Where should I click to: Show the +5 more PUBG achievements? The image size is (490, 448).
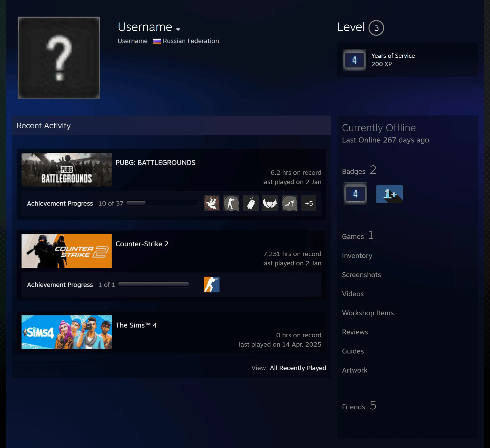click(x=309, y=203)
